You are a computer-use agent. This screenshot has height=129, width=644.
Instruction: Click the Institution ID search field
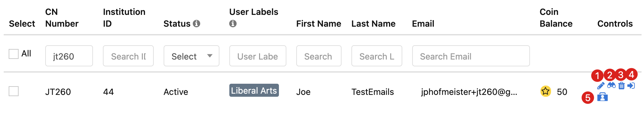tap(128, 56)
